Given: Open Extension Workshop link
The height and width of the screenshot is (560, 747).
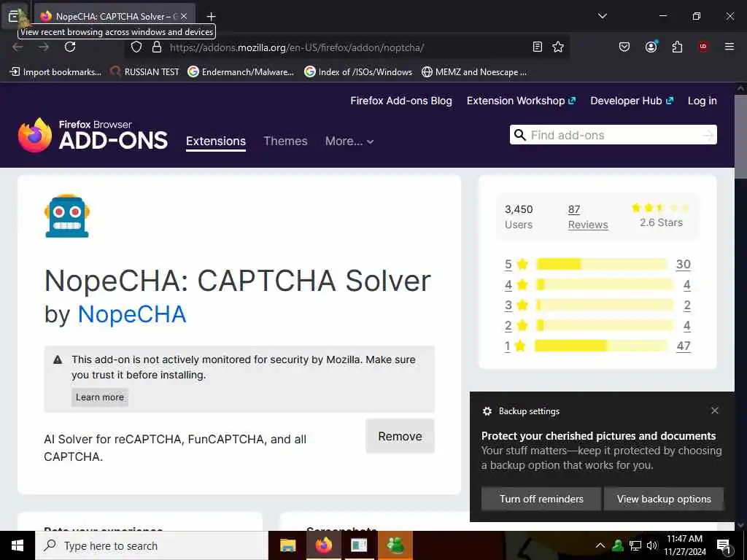Looking at the screenshot, I should [x=521, y=101].
